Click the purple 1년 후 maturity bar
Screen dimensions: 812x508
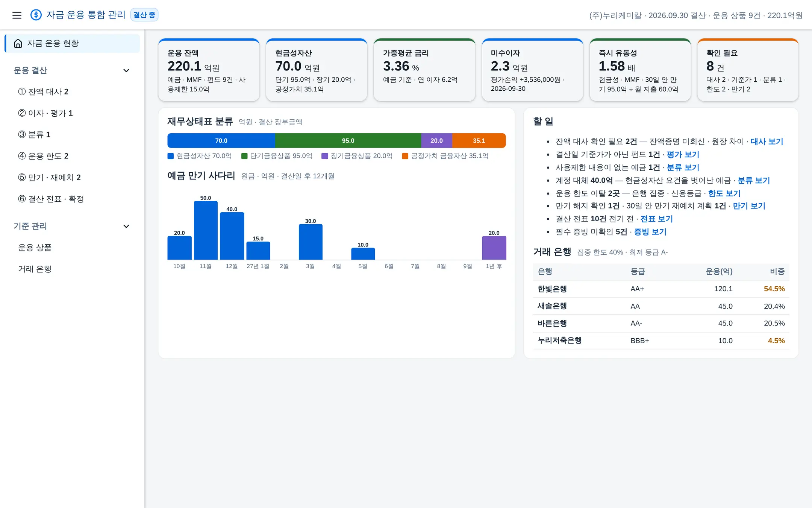pyautogui.click(x=494, y=248)
